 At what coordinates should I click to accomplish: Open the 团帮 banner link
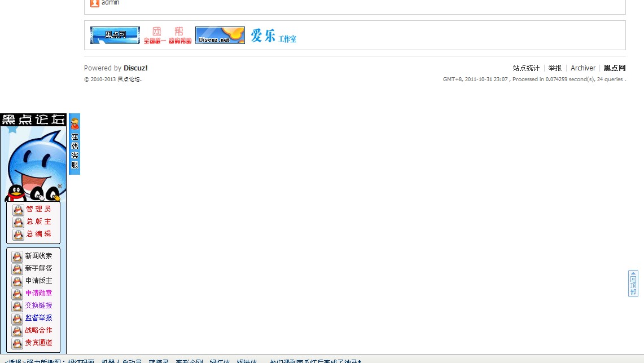coord(168,36)
